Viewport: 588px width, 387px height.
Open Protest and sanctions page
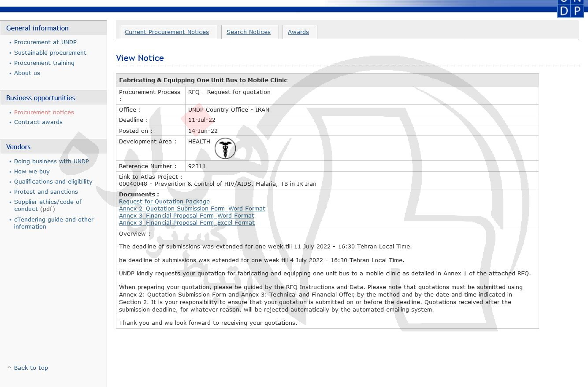46,192
